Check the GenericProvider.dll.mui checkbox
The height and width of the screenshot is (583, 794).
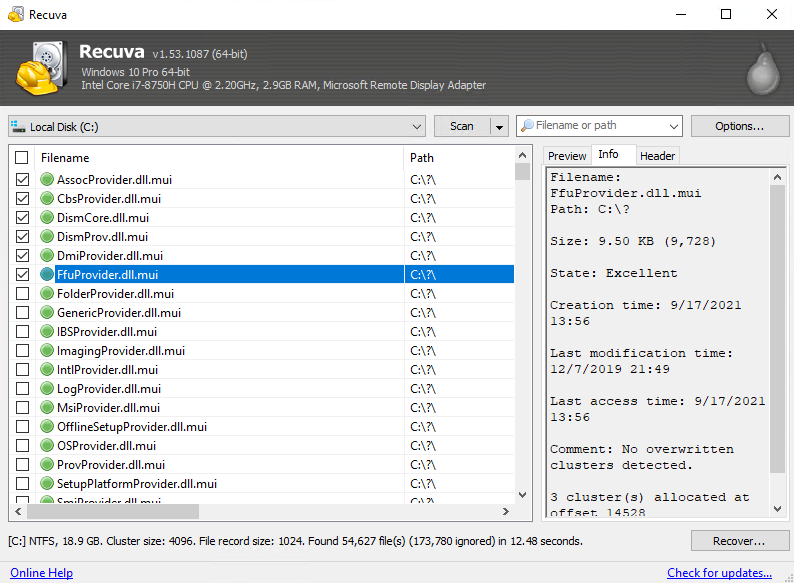click(22, 313)
